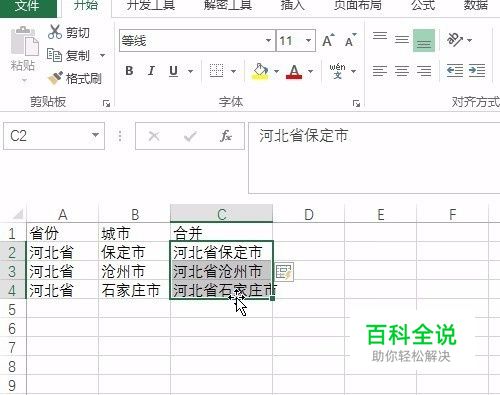Expand the Copy (复制) dropdown arrow

tap(102, 55)
